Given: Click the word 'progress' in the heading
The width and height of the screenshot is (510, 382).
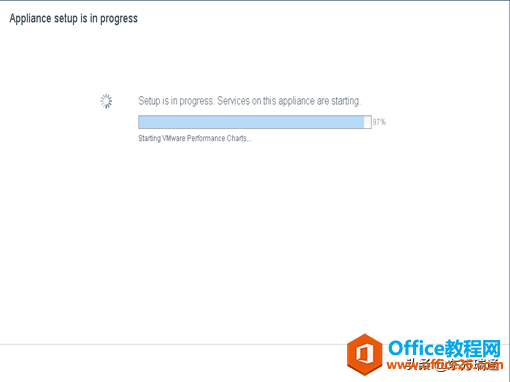Looking at the screenshot, I should 119,19.
